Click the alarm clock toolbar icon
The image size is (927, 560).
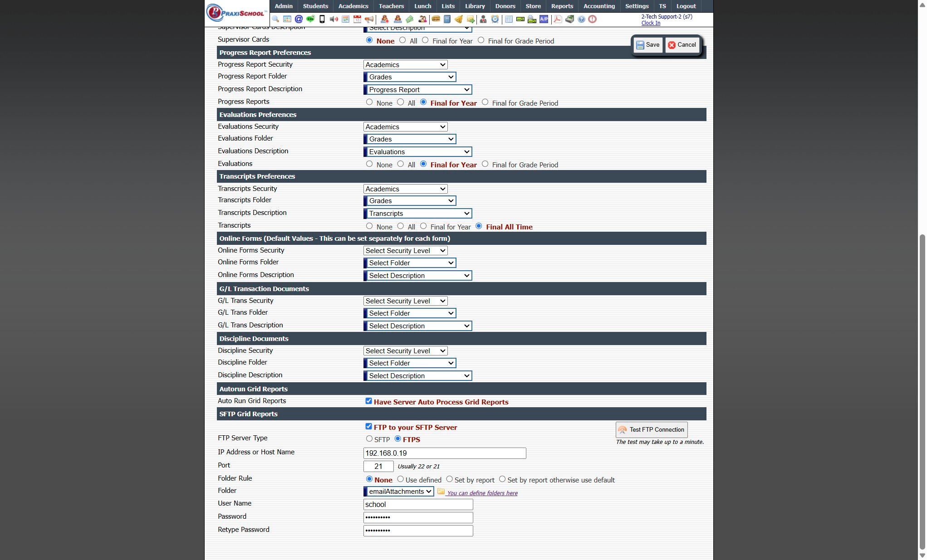click(495, 19)
